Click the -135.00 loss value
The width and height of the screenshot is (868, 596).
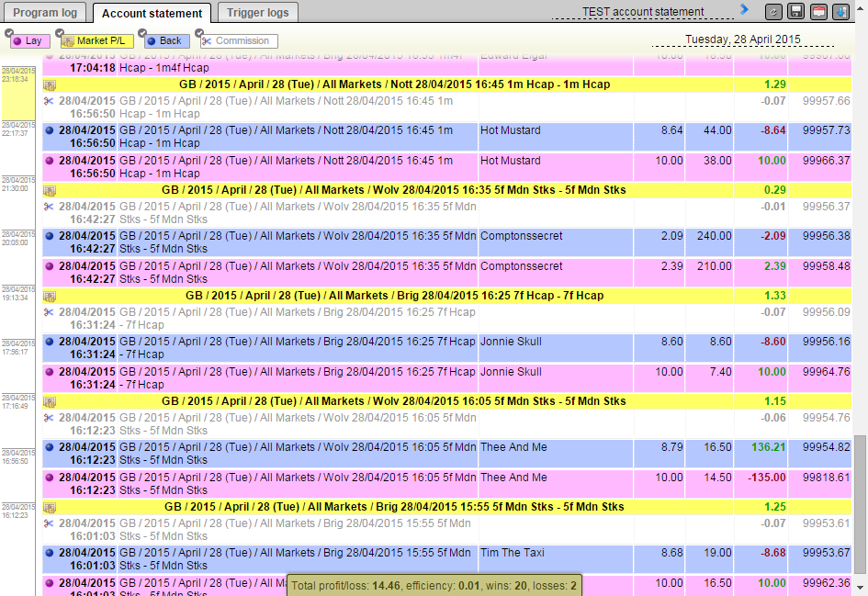pyautogui.click(x=767, y=478)
